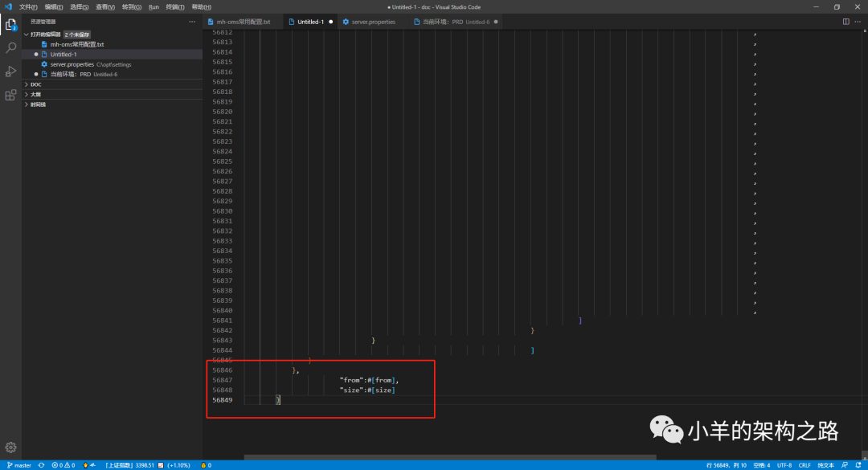Click the "from":#[from], text line
868x470 pixels.
click(369, 380)
